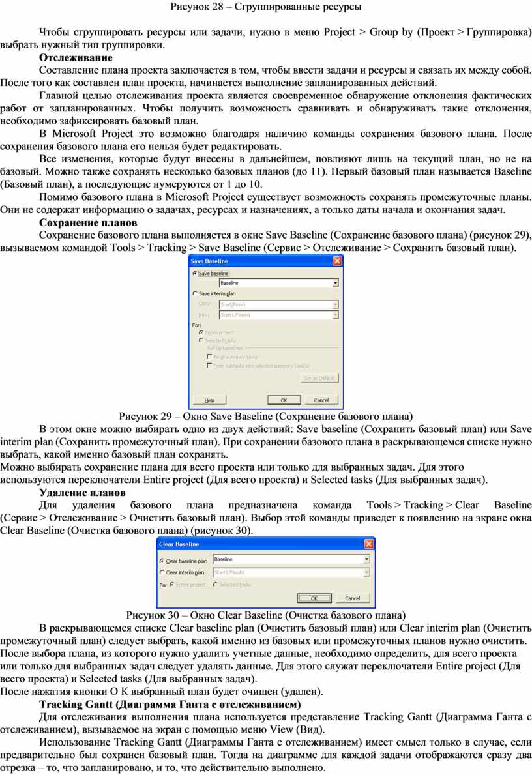
Task: Click the caption starting 'Рисунок 29 – Окно Save Baseline'
Action: pyautogui.click(x=266, y=416)
